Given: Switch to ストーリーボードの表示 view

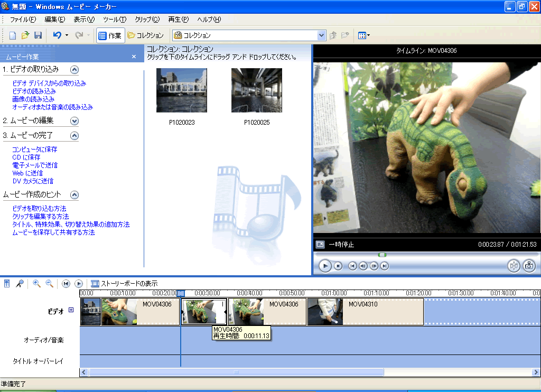Looking at the screenshot, I should tap(124, 284).
